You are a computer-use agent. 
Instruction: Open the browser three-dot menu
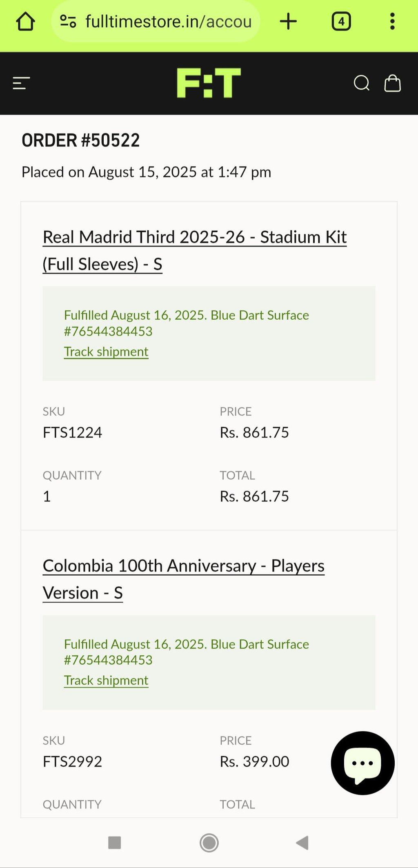click(x=392, y=21)
